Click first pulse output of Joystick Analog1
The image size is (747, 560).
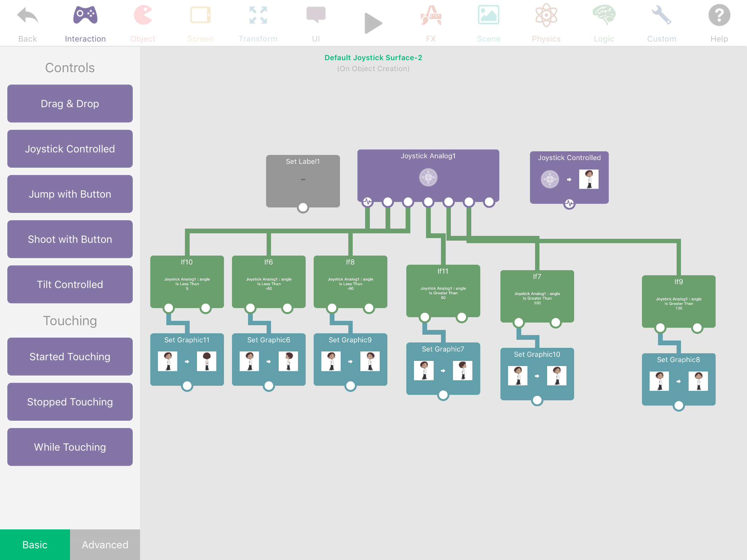367,202
